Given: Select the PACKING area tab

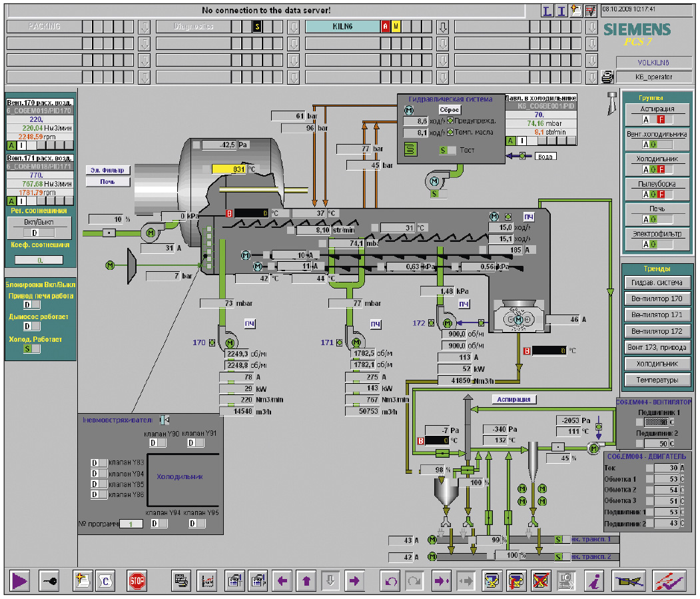Looking at the screenshot, I should point(45,27).
